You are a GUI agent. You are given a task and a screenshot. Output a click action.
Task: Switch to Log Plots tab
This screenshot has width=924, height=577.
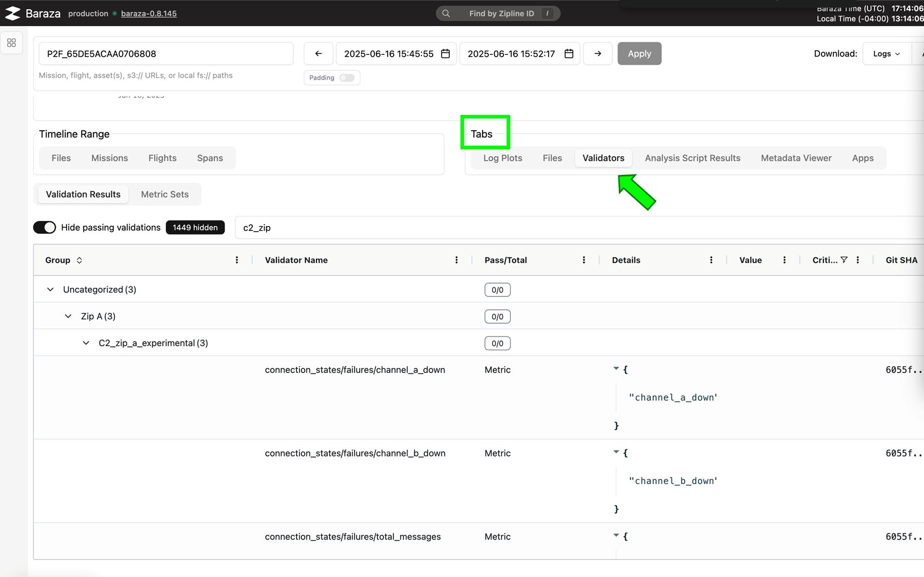(503, 158)
